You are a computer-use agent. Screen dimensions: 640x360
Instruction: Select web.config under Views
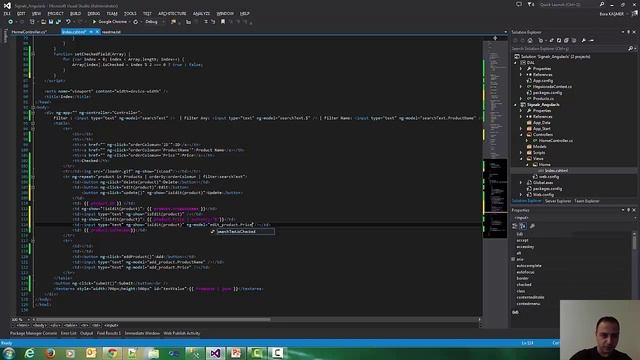click(x=548, y=177)
